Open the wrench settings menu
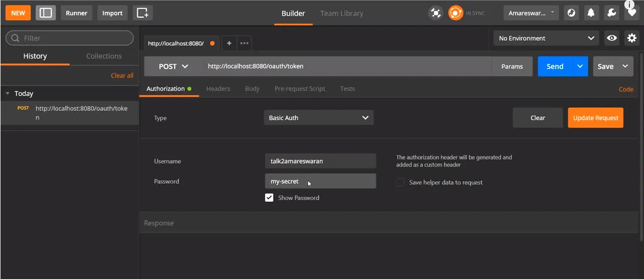The image size is (644, 279). [x=612, y=13]
